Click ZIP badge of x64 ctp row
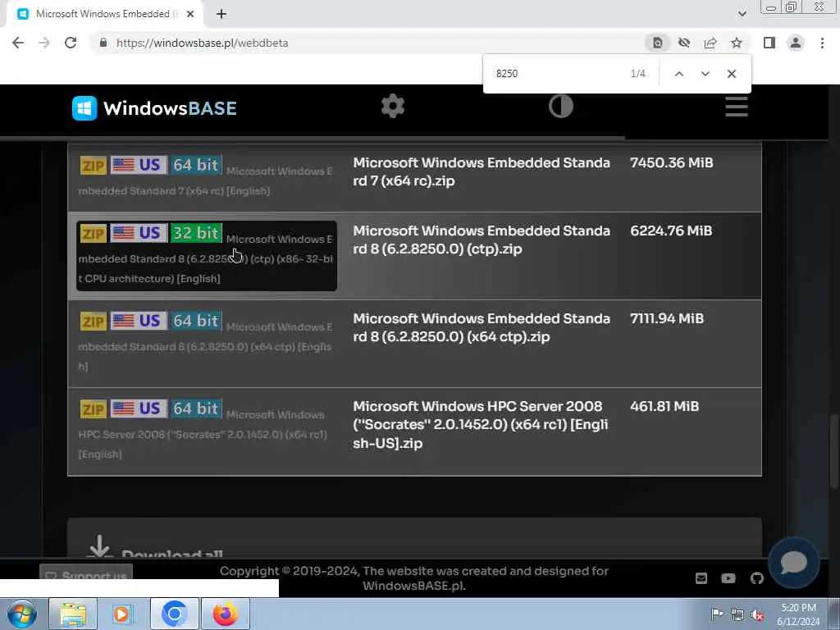840x630 pixels. [94, 322]
